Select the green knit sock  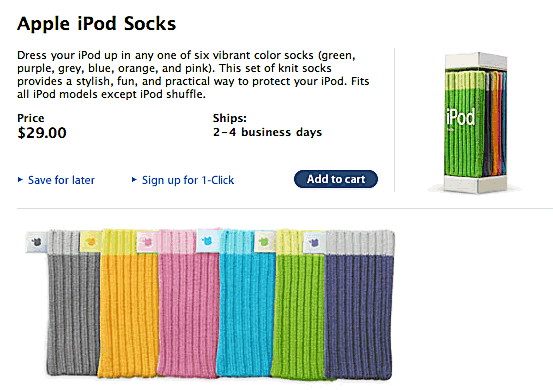point(298,305)
